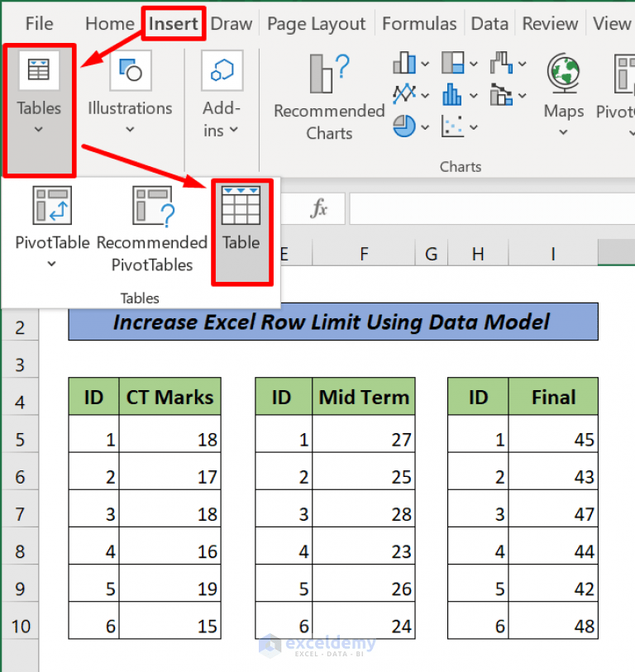Image resolution: width=635 pixels, height=672 pixels.
Task: Expand the Add-ins dropdown chevron
Action: [234, 130]
